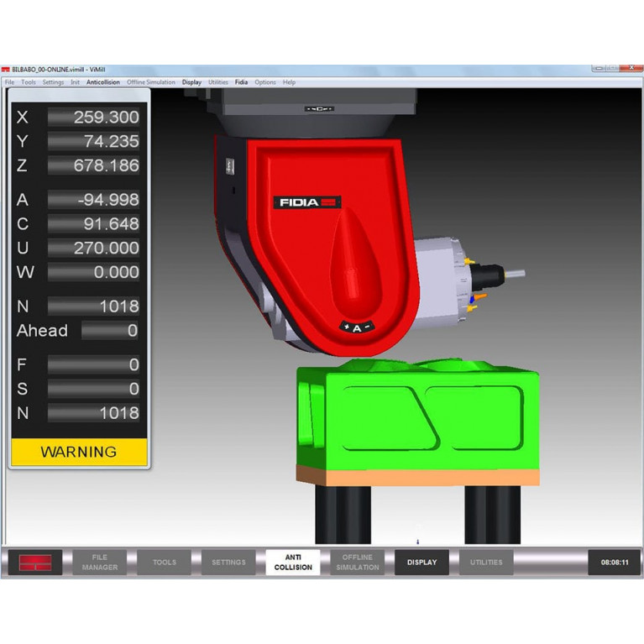644x644 pixels.
Task: Open the Help menu
Action: [x=289, y=82]
